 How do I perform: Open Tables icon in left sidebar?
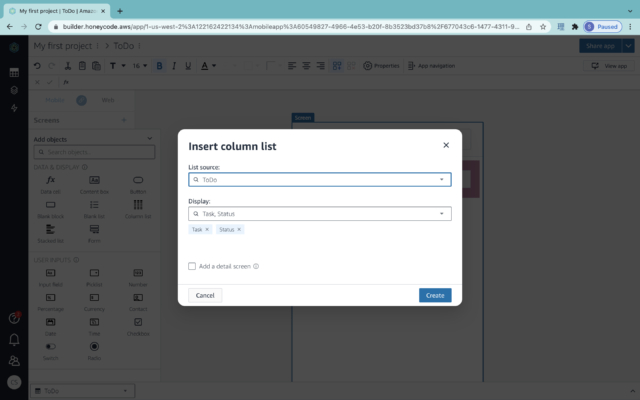[x=14, y=73]
